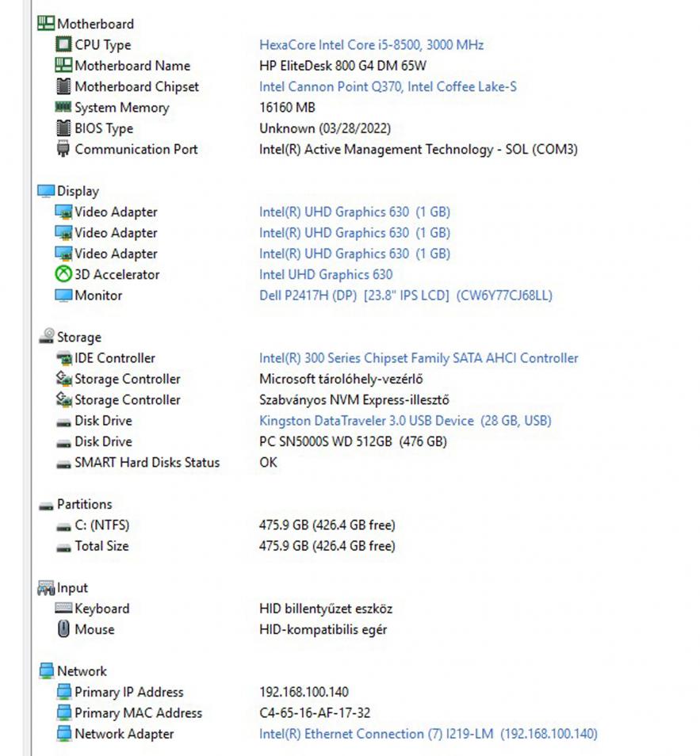Image resolution: width=700 pixels, height=756 pixels.
Task: Select the Motherboard Name label
Action: click(132, 66)
